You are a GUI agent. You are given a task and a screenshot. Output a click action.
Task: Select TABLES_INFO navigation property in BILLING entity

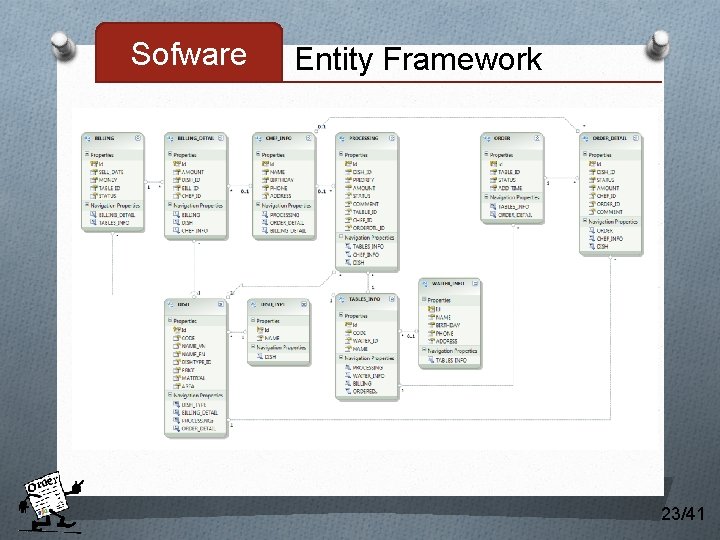tap(114, 223)
